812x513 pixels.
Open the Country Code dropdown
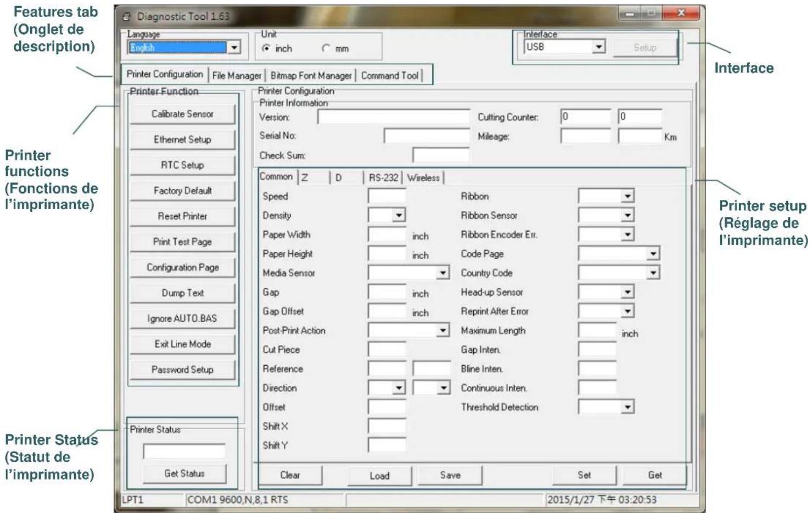point(653,273)
